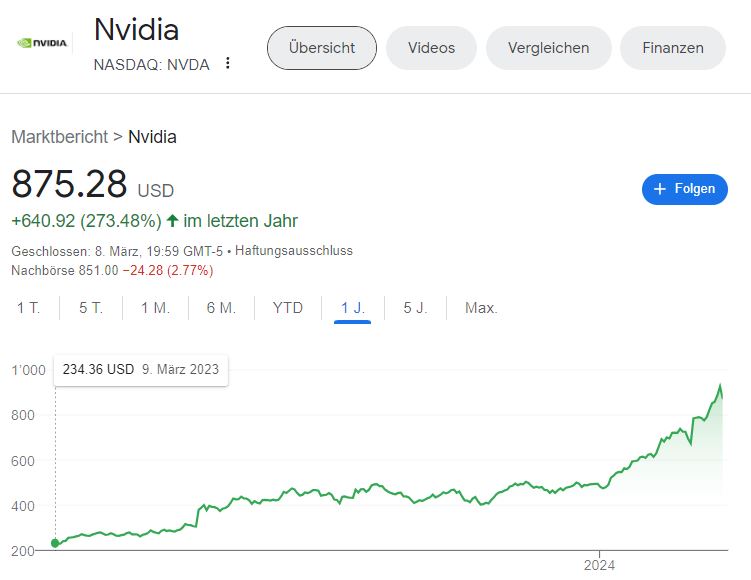751x580 pixels.
Task: Go to the Finanzen tab
Action: tap(673, 48)
